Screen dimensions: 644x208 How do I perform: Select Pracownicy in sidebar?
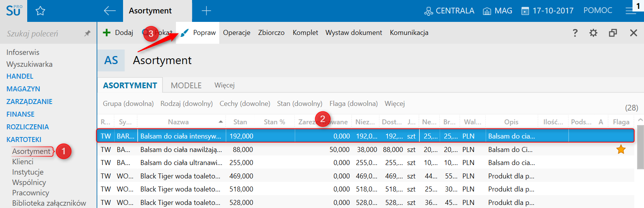pos(31,193)
